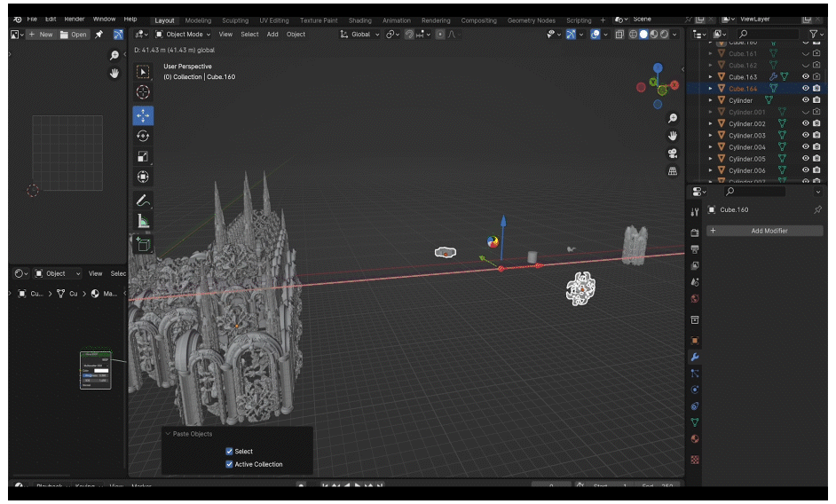Open the outliner display mode dropdown

tap(719, 34)
